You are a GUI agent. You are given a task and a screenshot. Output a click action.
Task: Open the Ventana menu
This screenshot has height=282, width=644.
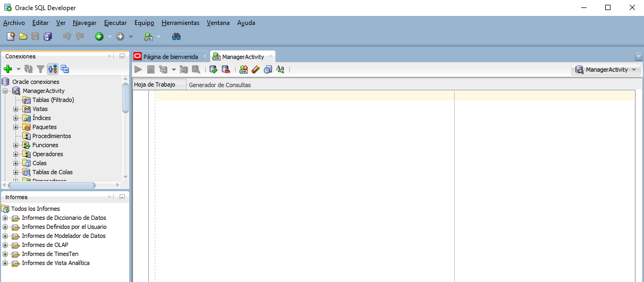218,23
